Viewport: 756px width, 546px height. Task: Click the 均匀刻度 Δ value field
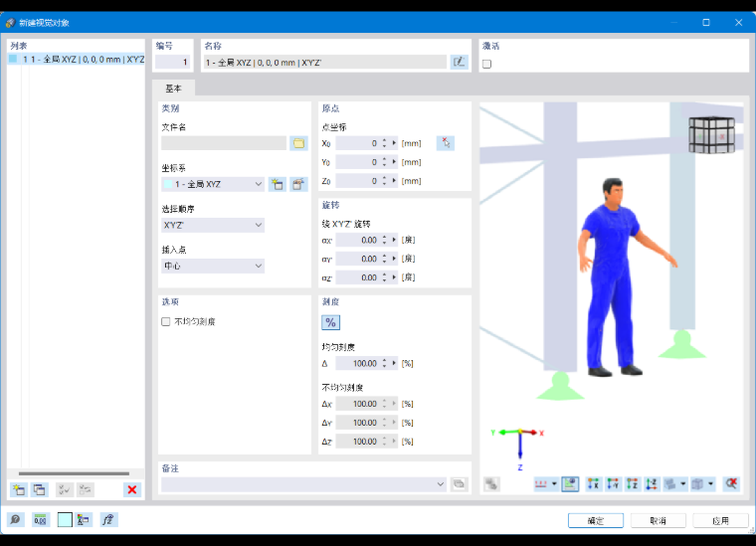click(357, 363)
